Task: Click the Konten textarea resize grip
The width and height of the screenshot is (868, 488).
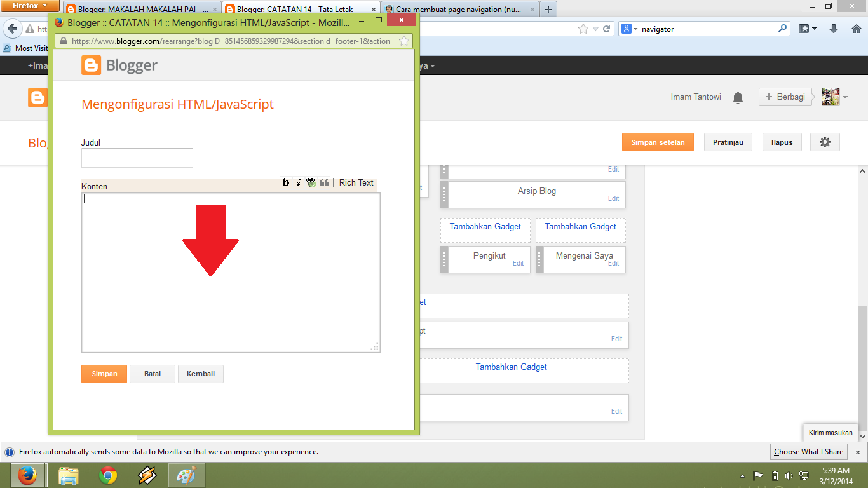Action: pos(375,347)
